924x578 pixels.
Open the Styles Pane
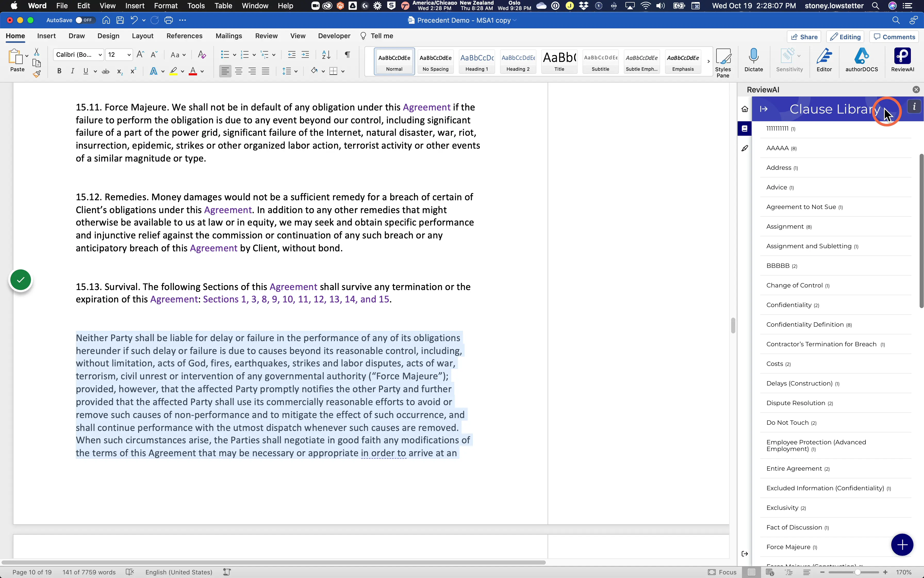point(723,63)
